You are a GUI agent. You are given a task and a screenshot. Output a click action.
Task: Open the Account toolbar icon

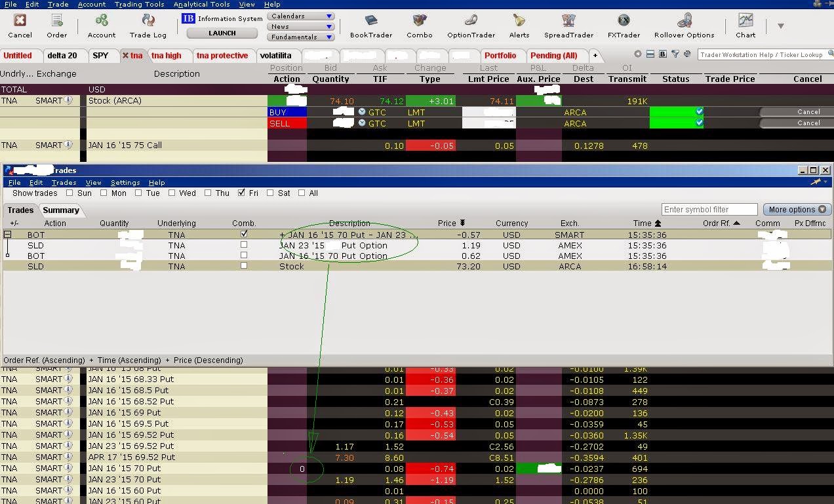(x=102, y=22)
